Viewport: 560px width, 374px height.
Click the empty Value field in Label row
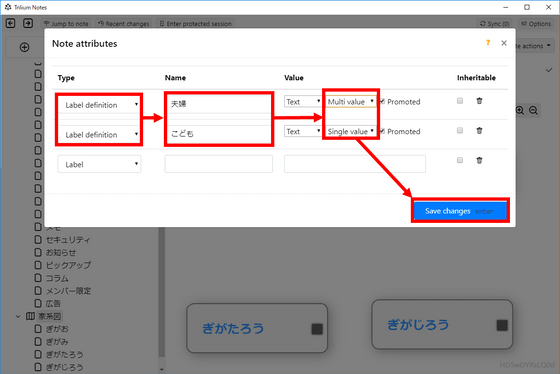(x=355, y=164)
